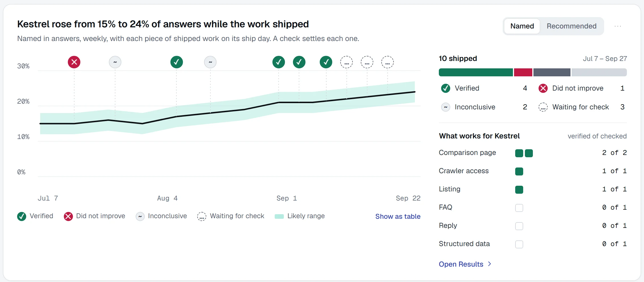Click the middle dashed waiting-for-check marker
This screenshot has height=282, width=644.
pyautogui.click(x=367, y=62)
